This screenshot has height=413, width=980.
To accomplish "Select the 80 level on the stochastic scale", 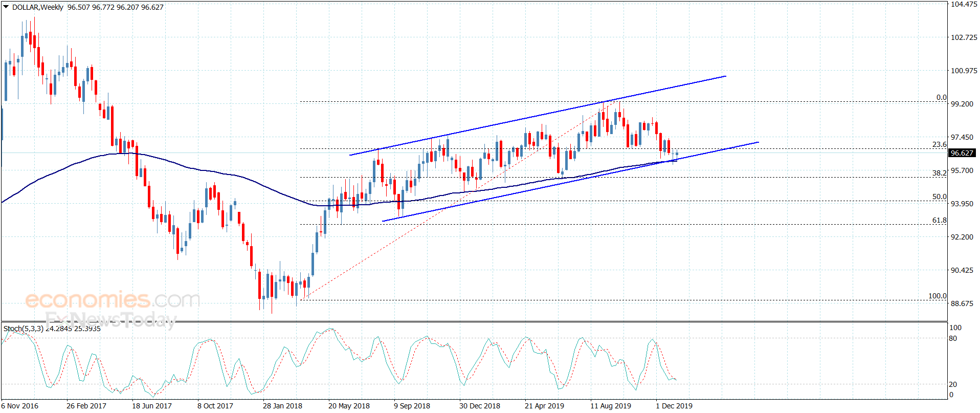I will click(x=953, y=338).
